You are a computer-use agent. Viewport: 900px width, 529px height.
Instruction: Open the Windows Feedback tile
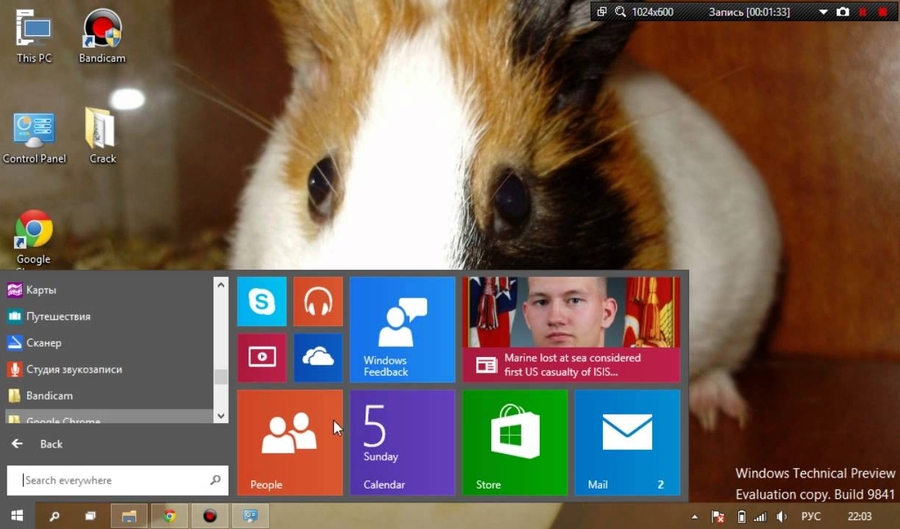click(402, 329)
